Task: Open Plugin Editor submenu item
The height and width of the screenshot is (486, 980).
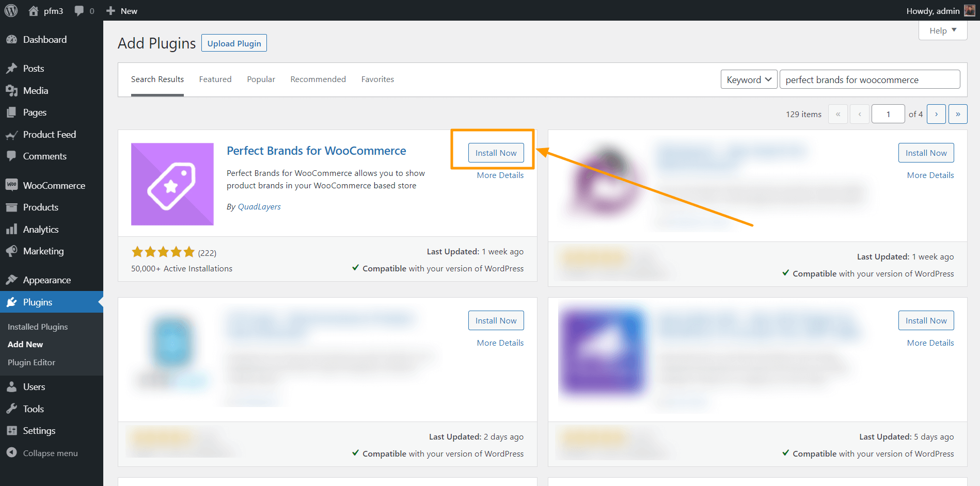Action: point(31,363)
